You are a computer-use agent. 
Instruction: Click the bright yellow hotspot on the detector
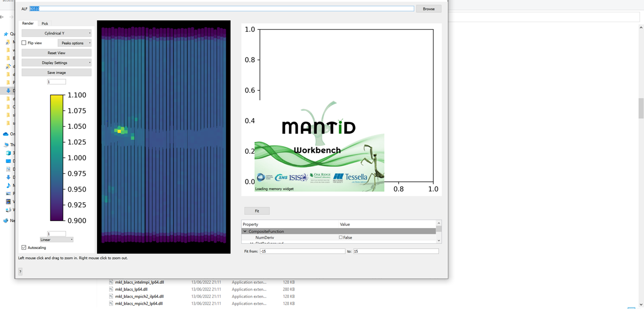click(x=119, y=131)
